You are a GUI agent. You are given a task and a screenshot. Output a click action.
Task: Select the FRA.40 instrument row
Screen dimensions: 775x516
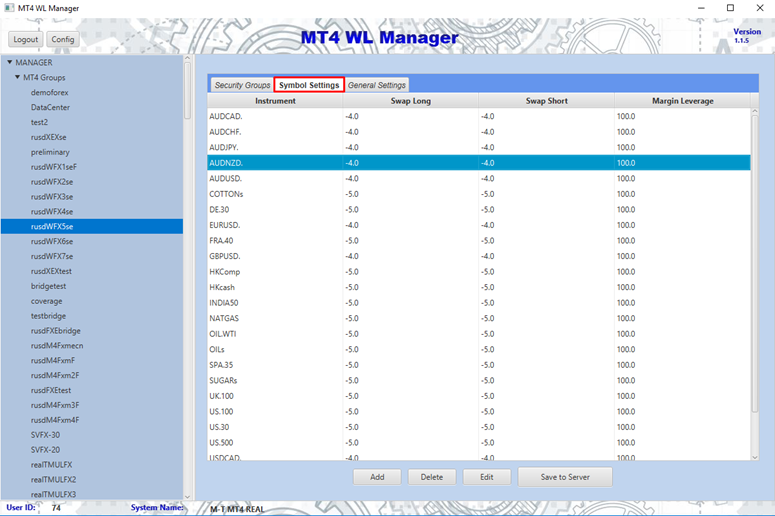(x=479, y=241)
